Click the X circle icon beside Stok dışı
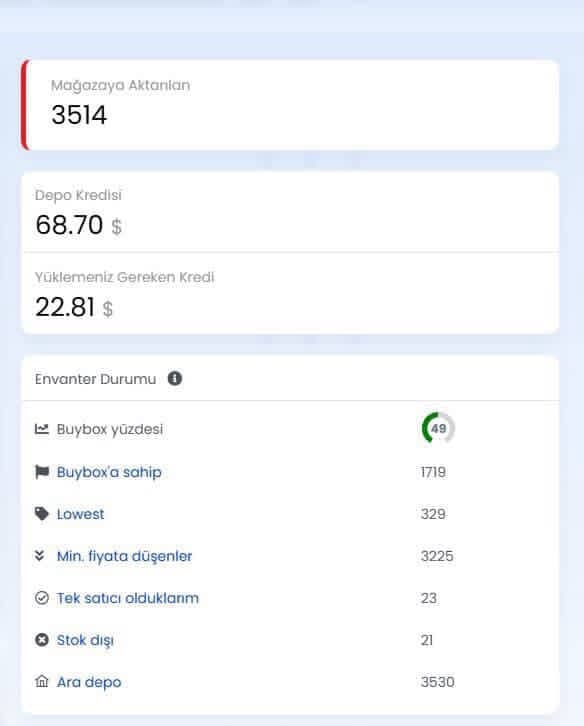Image resolution: width=584 pixels, height=726 pixels. point(42,640)
